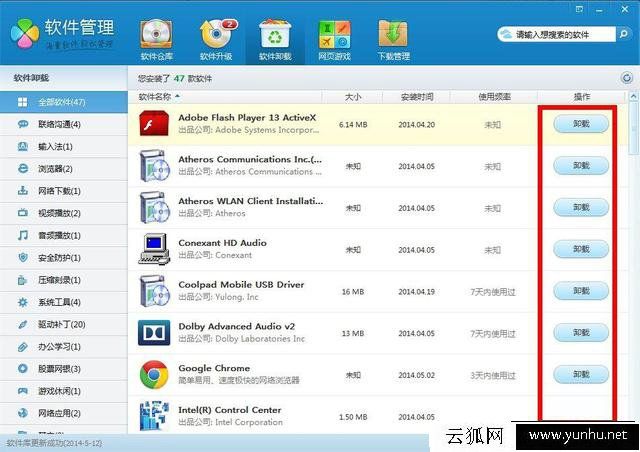Click the Adobe Flash Player icon
The image size is (640, 452).
(x=154, y=123)
